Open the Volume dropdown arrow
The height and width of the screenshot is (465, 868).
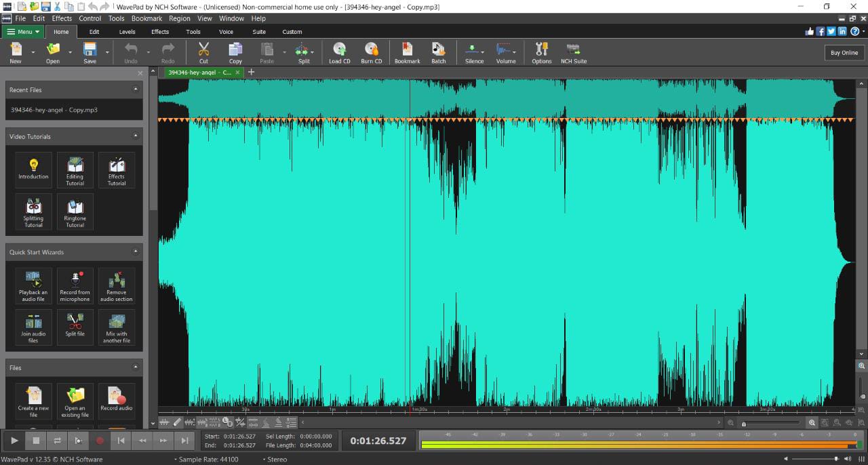pyautogui.click(x=515, y=52)
